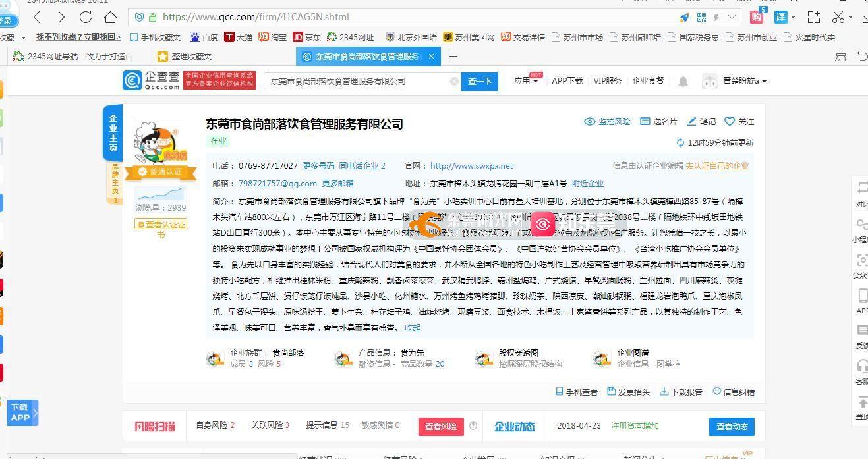Click 附近企业 link
This screenshot has width=868, height=459.
click(x=588, y=184)
